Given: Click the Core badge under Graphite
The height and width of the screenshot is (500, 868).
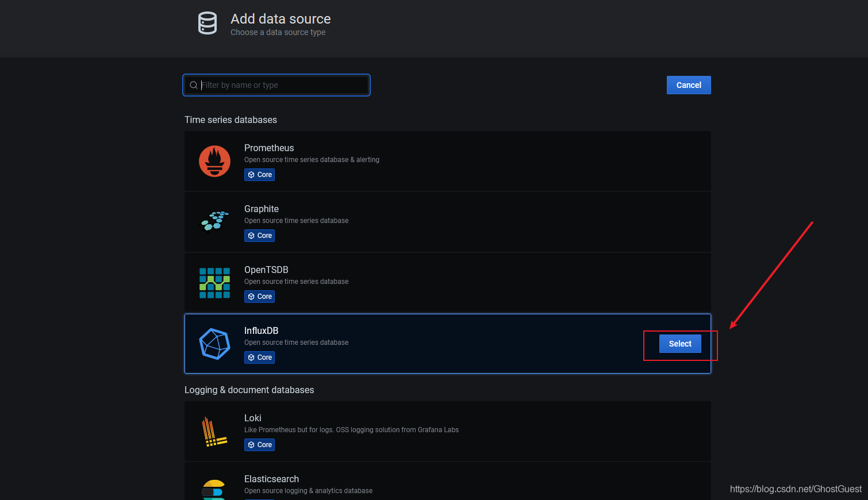Looking at the screenshot, I should 259,236.
